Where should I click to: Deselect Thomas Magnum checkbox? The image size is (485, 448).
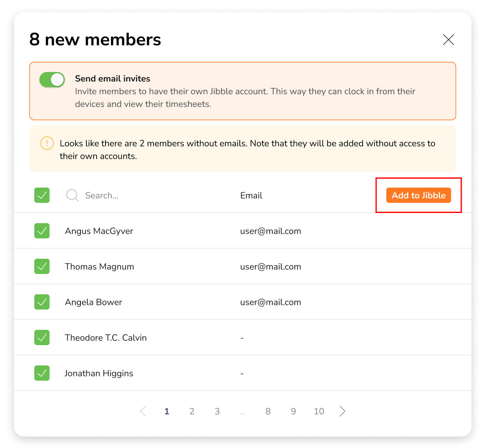pos(42,266)
